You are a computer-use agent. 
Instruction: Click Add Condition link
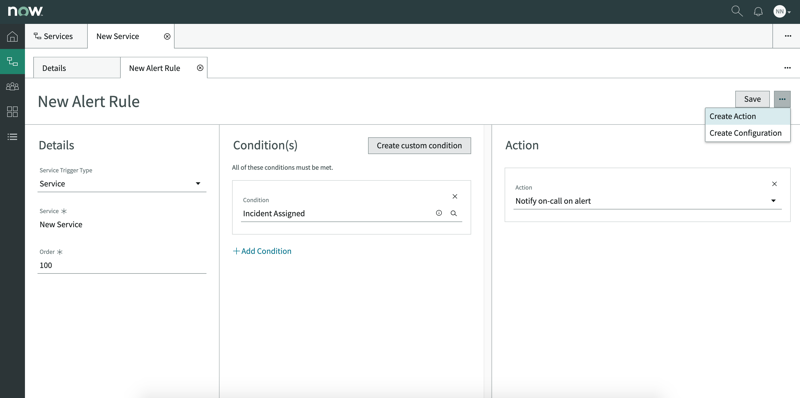tap(262, 251)
